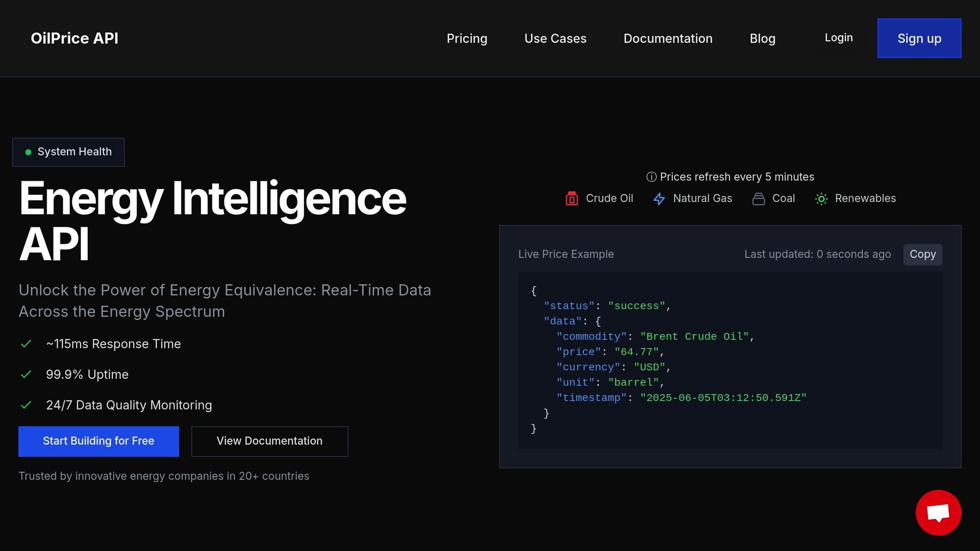Click the green System Health status dot
This screenshot has height=551, width=980.
[28, 152]
